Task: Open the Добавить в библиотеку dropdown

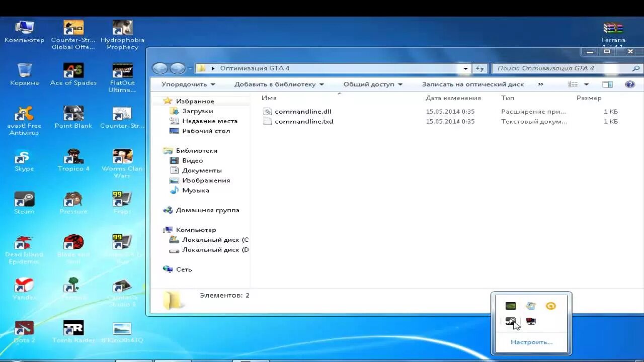Action: (279, 84)
